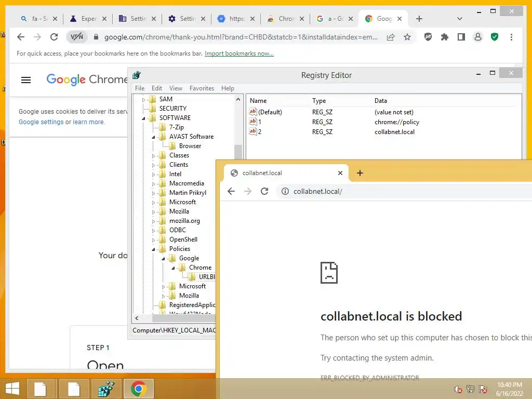Image resolution: width=532 pixels, height=399 pixels.
Task: Open Registry Editor Help menu
Action: (x=228, y=88)
